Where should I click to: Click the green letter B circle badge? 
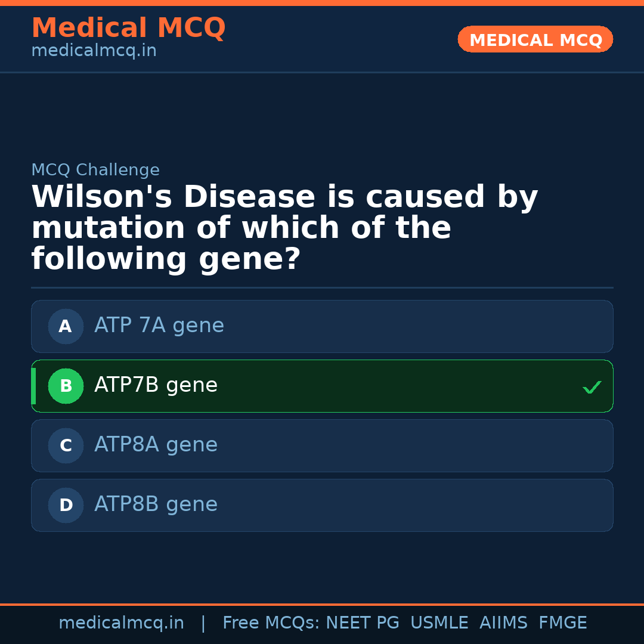(x=66, y=386)
